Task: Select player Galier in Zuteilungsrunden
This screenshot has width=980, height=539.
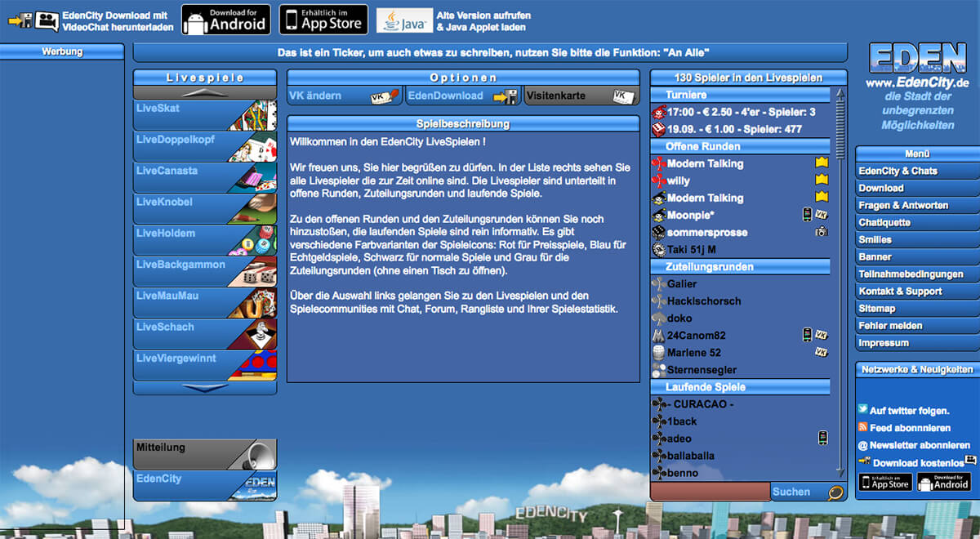Action: [x=741, y=283]
